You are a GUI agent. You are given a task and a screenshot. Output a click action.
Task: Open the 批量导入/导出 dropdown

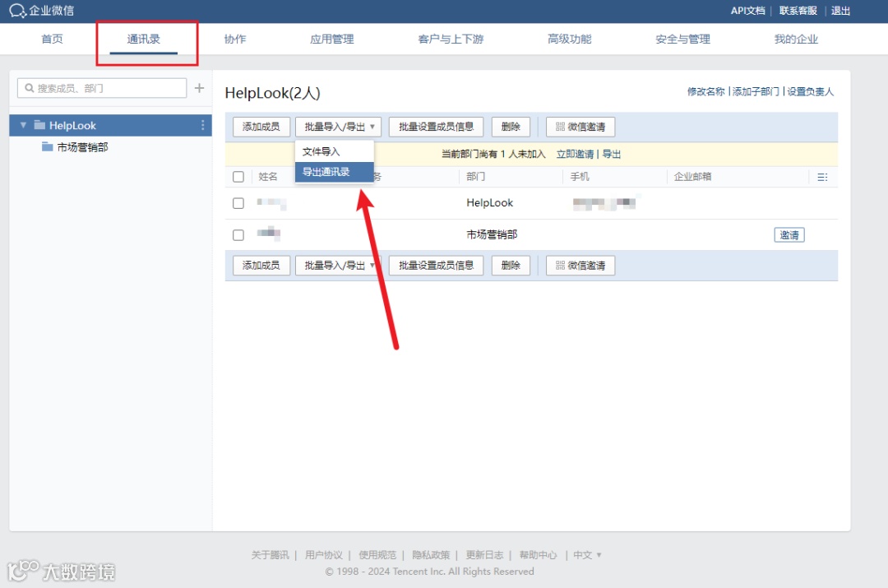point(338,127)
